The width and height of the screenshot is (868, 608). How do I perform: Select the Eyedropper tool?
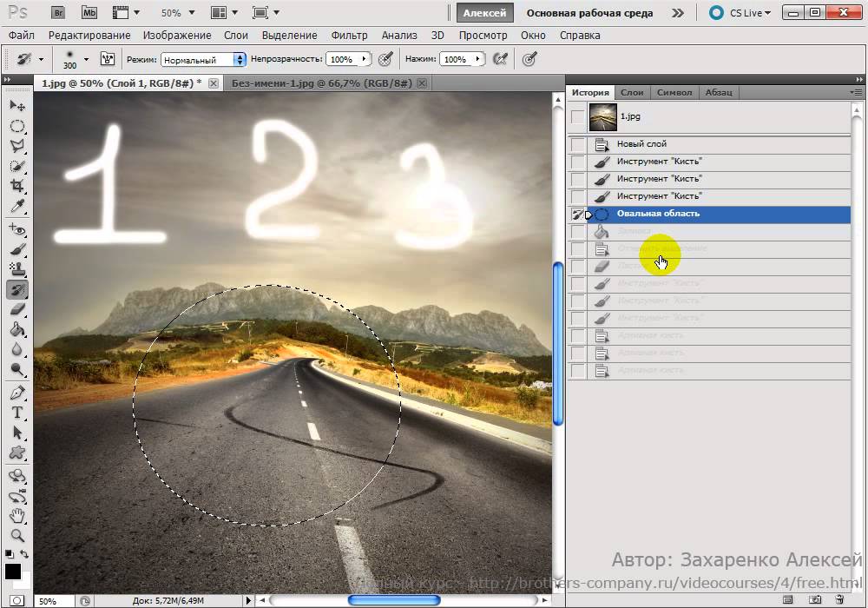pyautogui.click(x=17, y=207)
